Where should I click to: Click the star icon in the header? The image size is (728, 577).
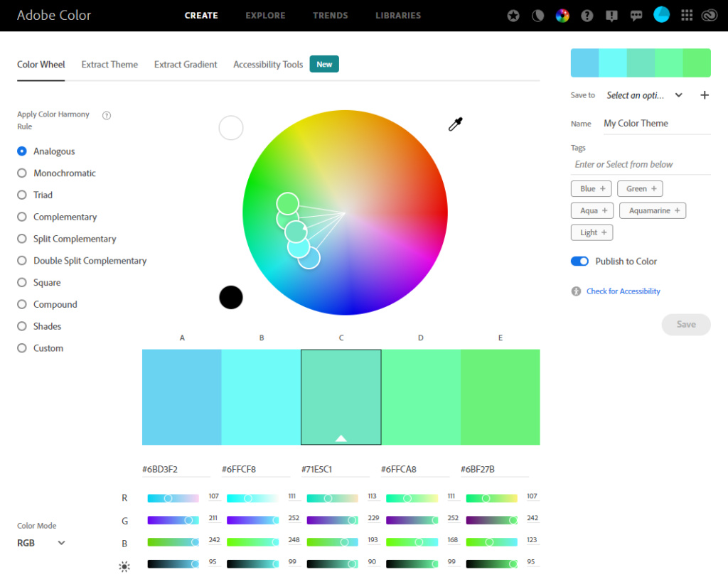point(513,16)
